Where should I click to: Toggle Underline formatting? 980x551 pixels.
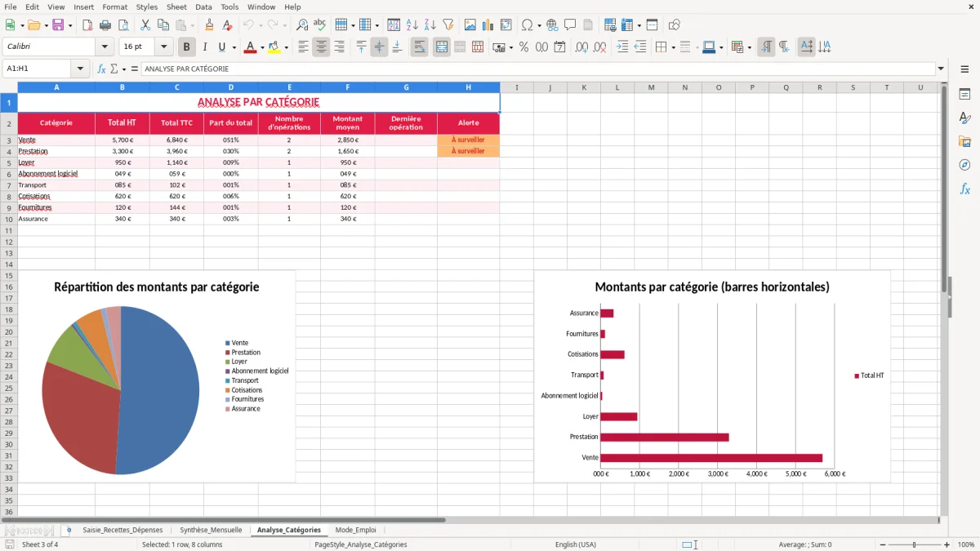coord(221,47)
